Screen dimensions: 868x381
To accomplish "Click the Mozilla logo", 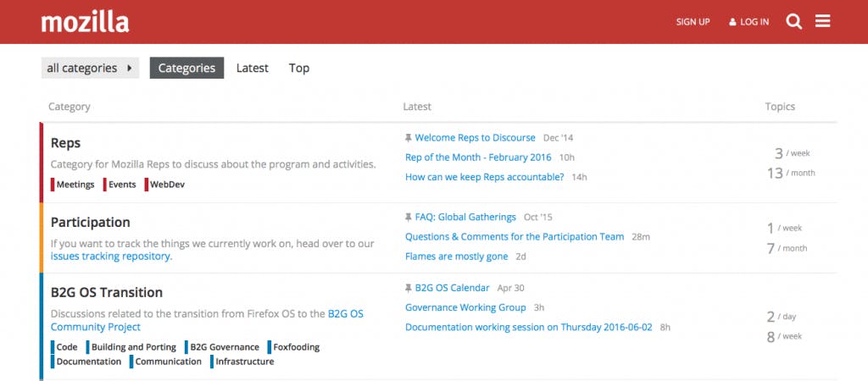I will point(85,22).
